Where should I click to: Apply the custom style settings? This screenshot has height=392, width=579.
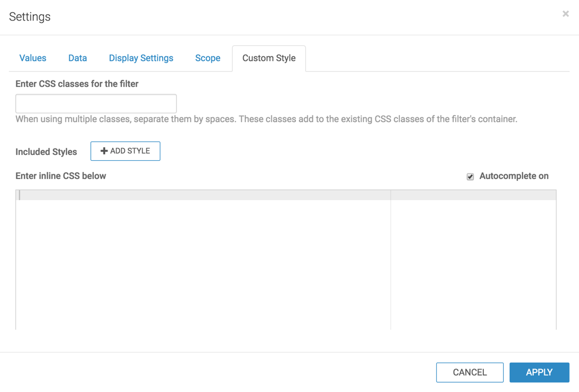click(539, 372)
